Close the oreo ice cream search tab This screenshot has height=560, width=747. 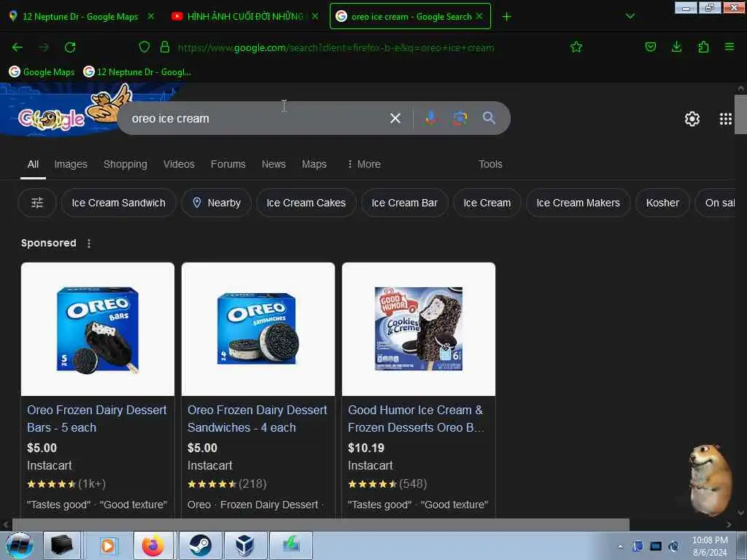click(x=479, y=16)
